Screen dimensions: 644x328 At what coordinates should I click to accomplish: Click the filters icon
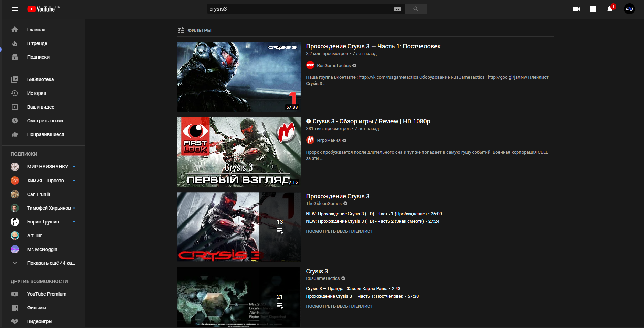pos(181,30)
